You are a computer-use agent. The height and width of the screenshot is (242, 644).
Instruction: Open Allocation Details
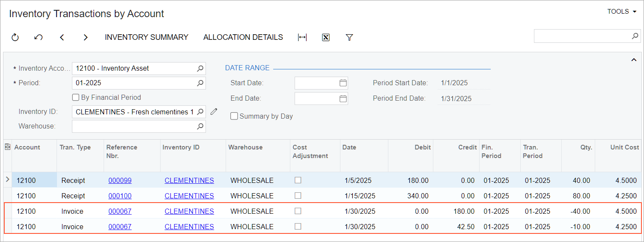(x=243, y=37)
